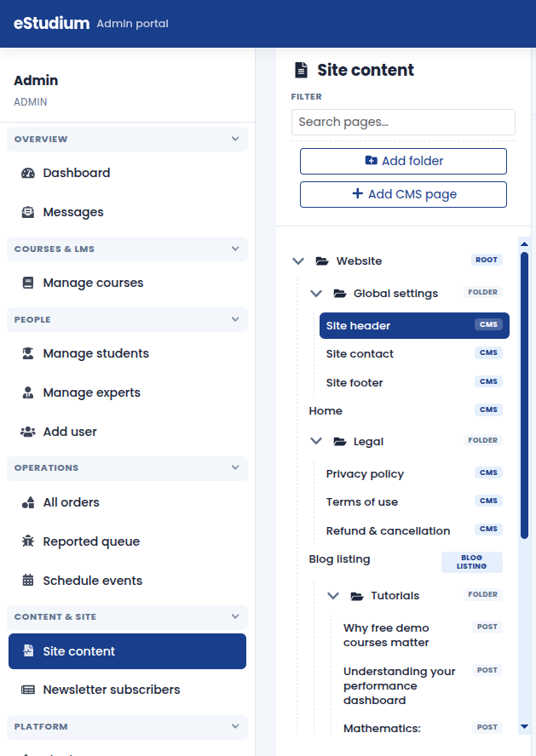The image size is (536, 756).
Task: Click the tree panel scrollbar thumb
Action: (524, 395)
